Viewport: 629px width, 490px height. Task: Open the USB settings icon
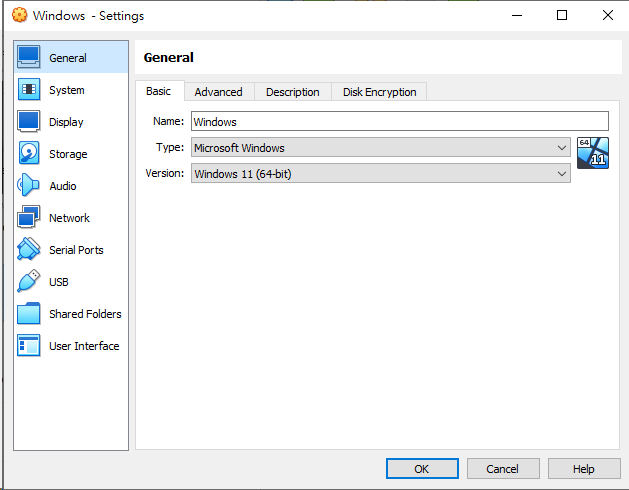click(x=29, y=282)
